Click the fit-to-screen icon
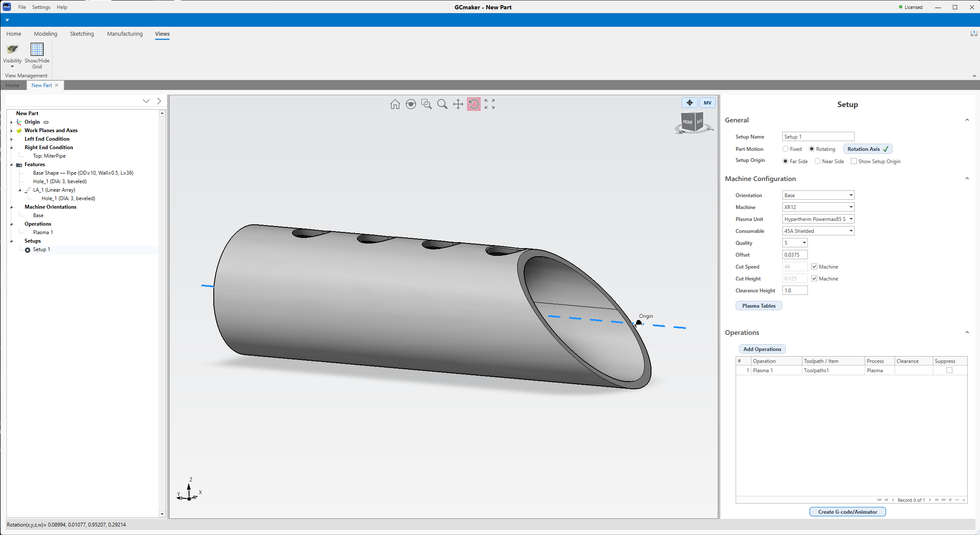Screen dimensions: 980x535 coord(490,104)
